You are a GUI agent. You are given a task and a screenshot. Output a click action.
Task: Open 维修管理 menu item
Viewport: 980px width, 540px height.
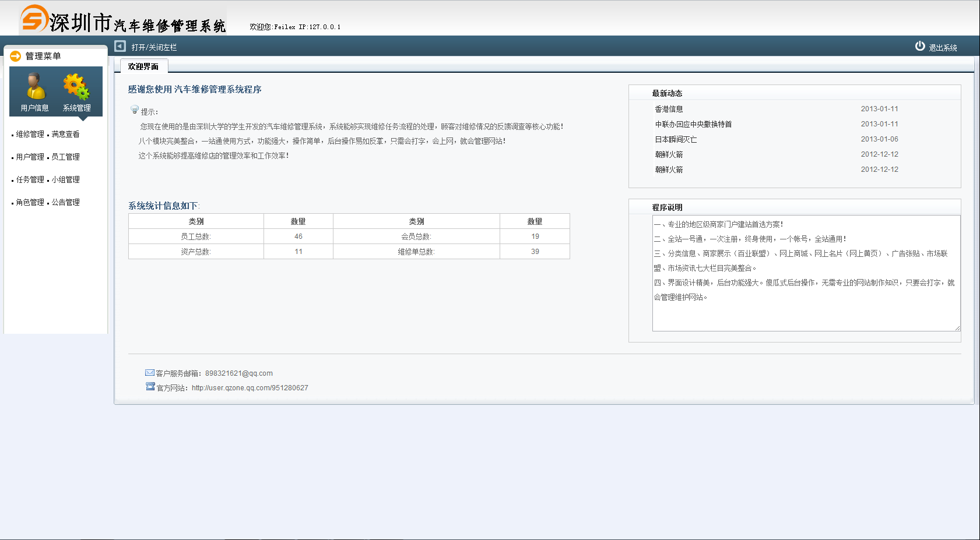click(x=30, y=134)
